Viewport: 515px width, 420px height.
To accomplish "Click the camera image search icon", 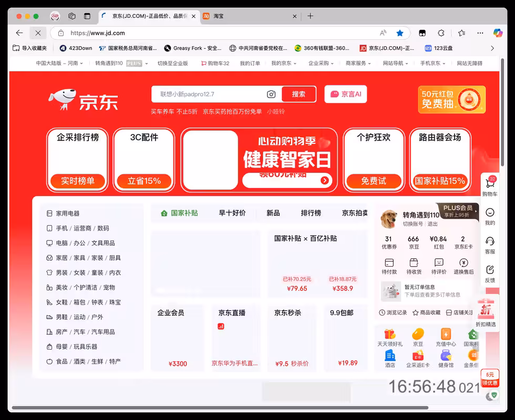I will tap(271, 94).
